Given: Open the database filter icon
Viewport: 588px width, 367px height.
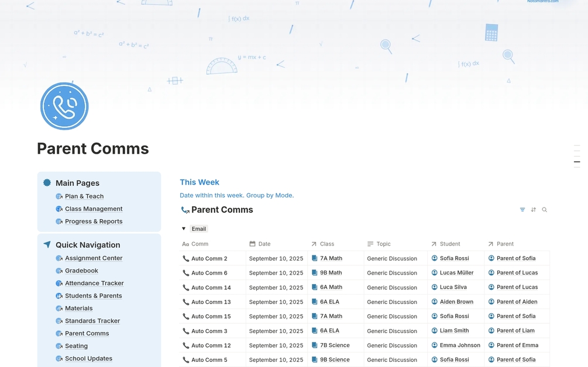Looking at the screenshot, I should [522, 210].
